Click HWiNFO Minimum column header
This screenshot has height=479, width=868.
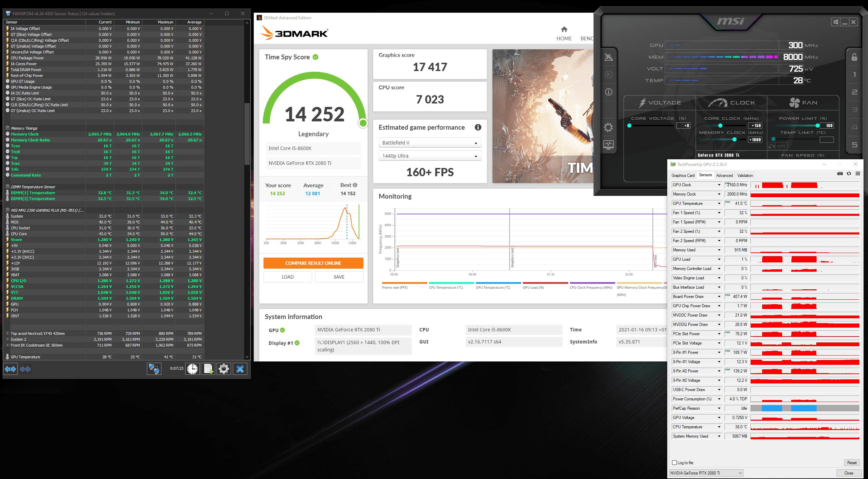pos(128,22)
